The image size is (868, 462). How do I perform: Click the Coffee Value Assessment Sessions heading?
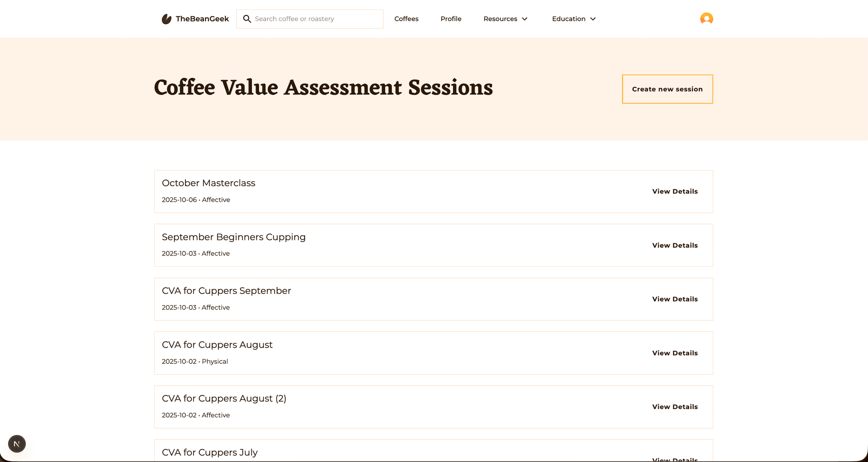click(x=323, y=88)
